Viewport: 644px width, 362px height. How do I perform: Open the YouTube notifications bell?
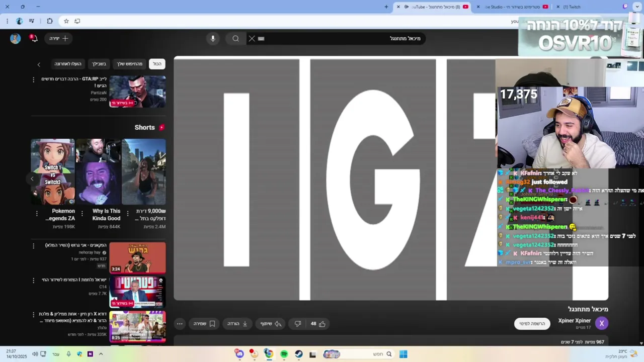pos(34,38)
